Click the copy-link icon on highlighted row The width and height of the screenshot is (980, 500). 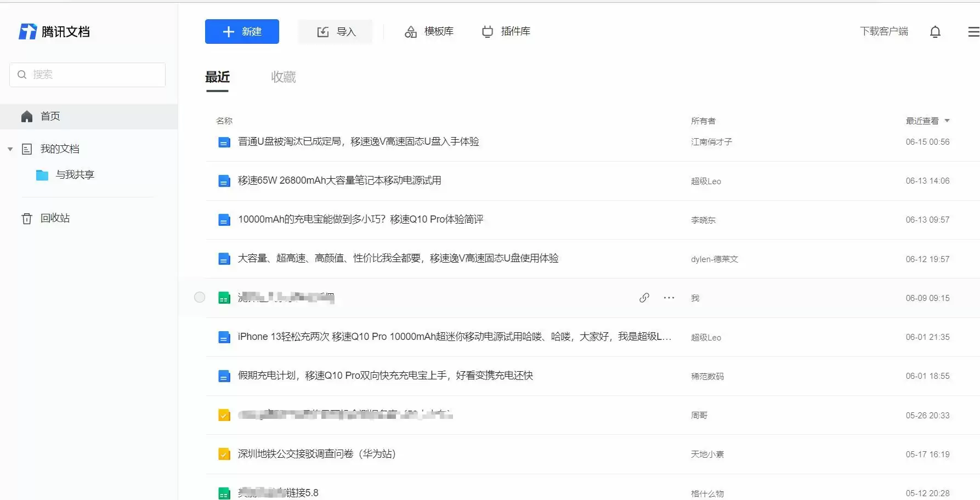[644, 298]
